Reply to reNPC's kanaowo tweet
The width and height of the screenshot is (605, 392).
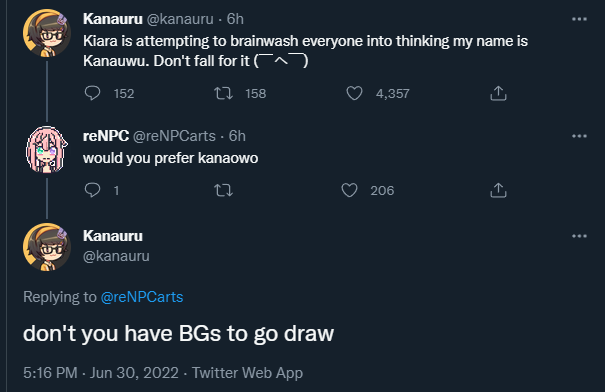(93, 190)
